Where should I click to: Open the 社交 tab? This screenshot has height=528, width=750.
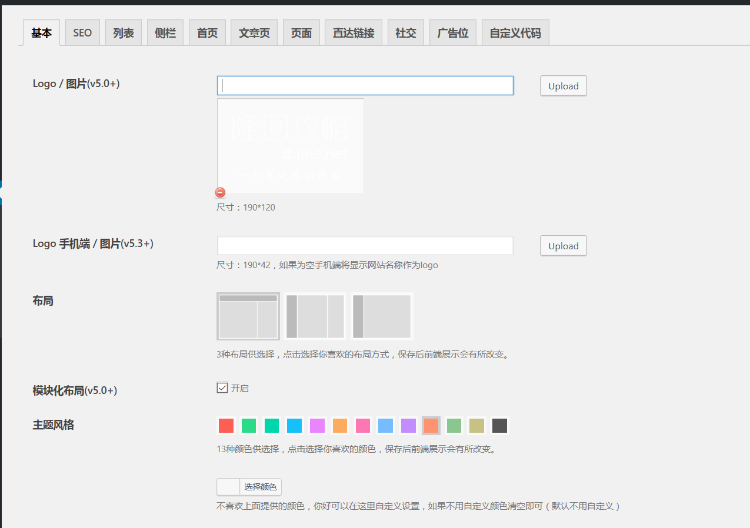[406, 33]
